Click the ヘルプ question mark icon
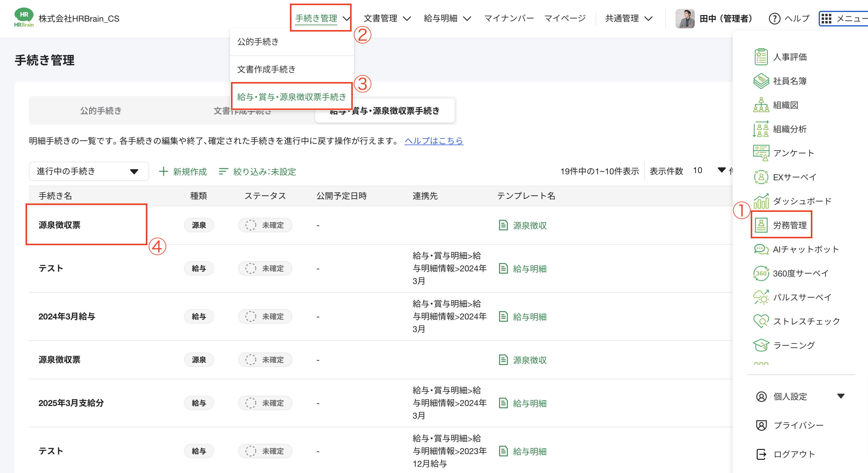Viewport: 868px width, 473px height. 774,19
